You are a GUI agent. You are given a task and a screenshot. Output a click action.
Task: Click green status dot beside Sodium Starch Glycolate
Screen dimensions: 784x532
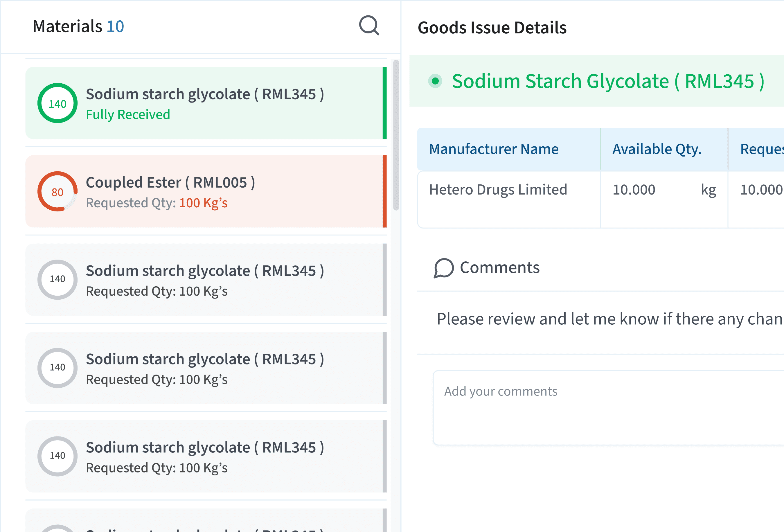point(435,81)
